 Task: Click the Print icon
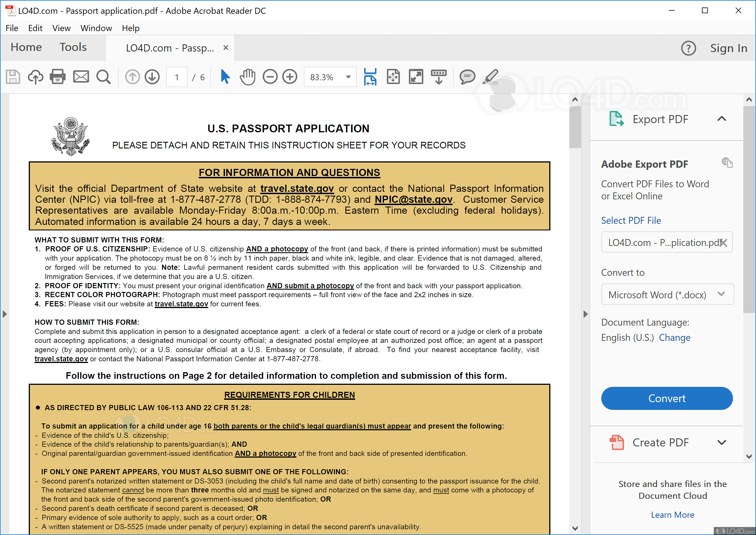click(58, 77)
